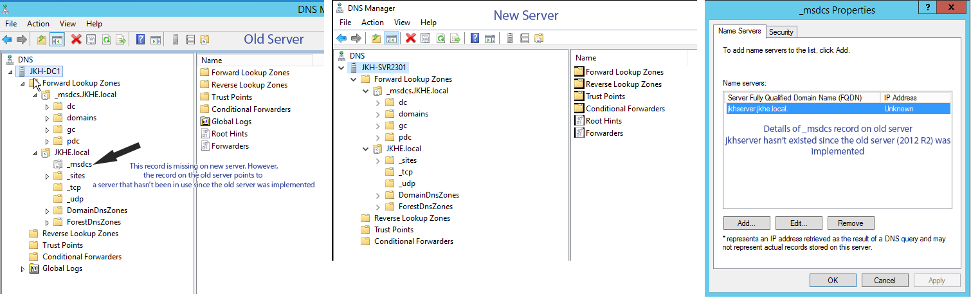Image resolution: width=980 pixels, height=307 pixels.
Task: Click Help icon in New Server toolbar
Action: click(x=475, y=39)
